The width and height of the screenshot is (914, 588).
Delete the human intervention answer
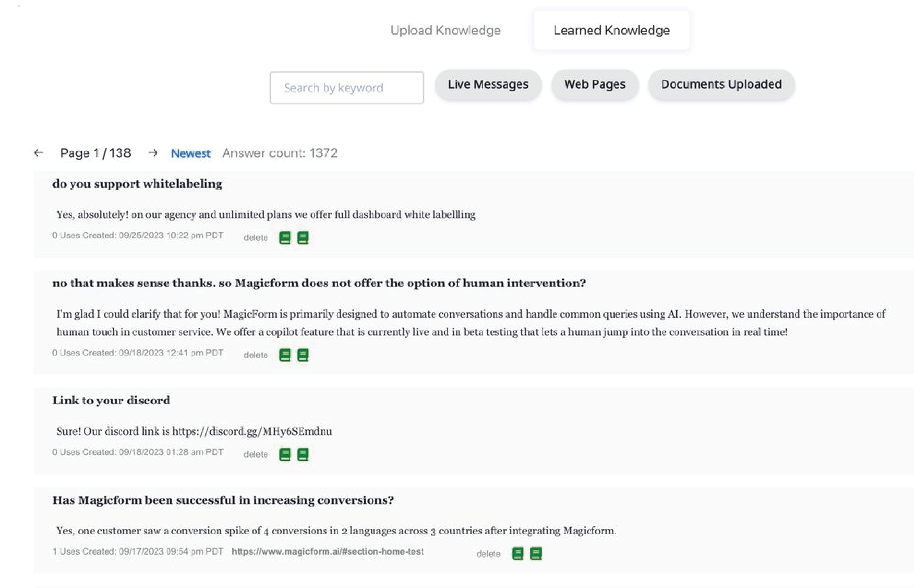click(256, 355)
